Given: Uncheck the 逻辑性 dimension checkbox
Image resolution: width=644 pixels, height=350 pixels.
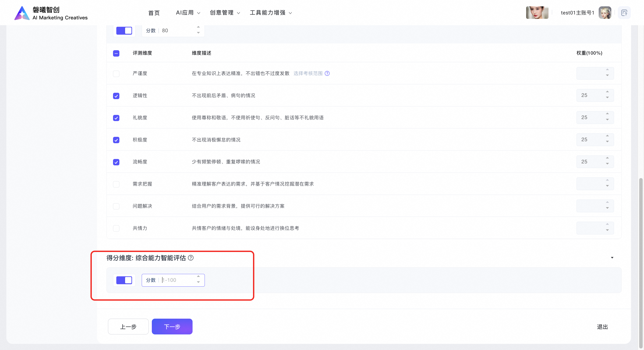Looking at the screenshot, I should [116, 96].
